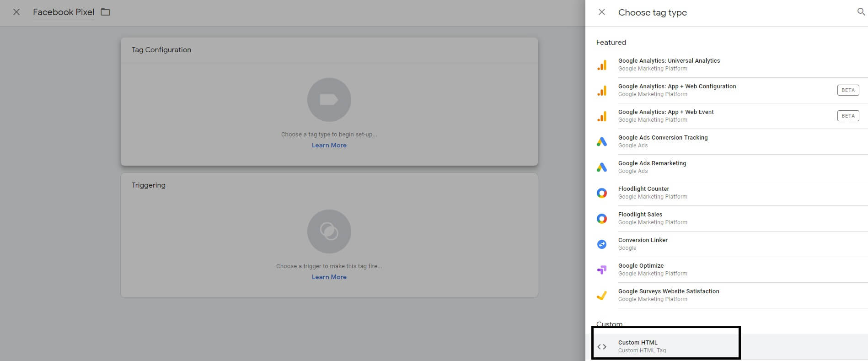Click the Google Optimize purple icon
Image resolution: width=868 pixels, height=361 pixels.
coord(602,270)
